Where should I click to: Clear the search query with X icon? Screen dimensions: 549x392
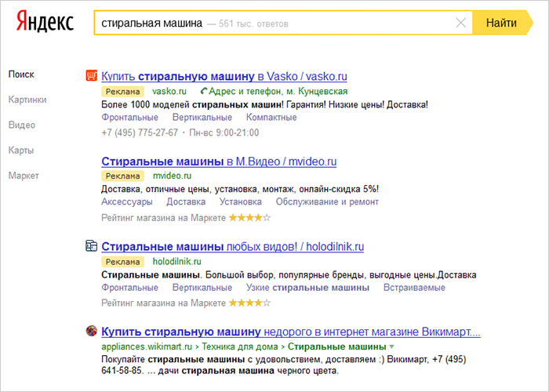point(460,23)
